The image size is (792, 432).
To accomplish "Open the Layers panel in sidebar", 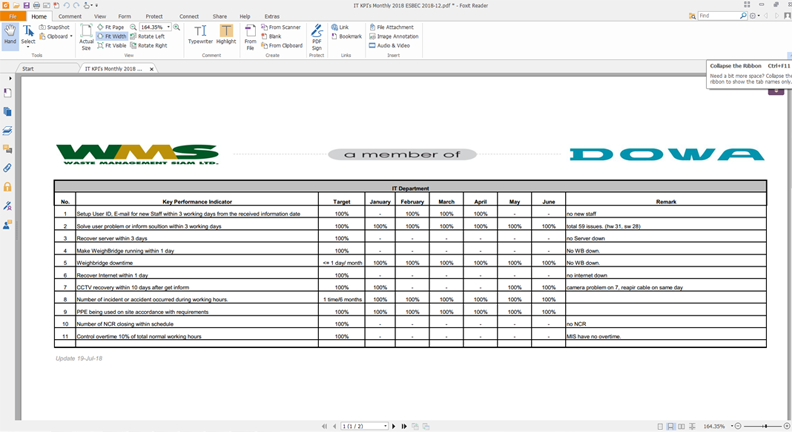I will (x=7, y=130).
